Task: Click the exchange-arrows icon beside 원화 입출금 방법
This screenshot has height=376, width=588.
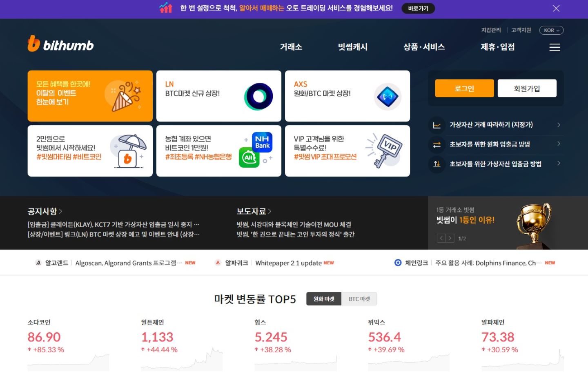Action: coord(437,144)
